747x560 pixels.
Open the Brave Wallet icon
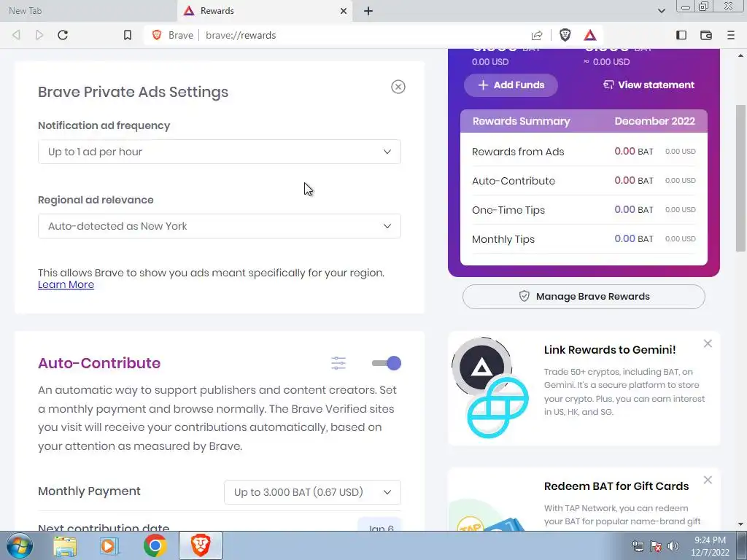[706, 35]
